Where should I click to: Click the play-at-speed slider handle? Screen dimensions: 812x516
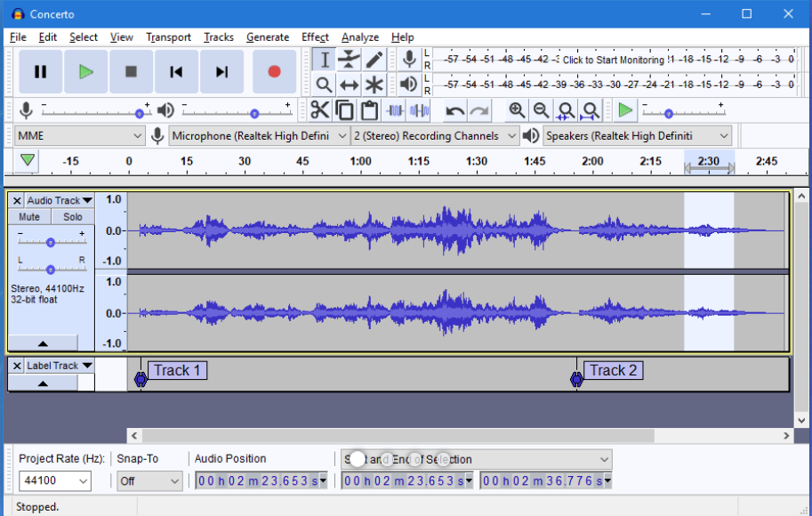click(x=669, y=114)
